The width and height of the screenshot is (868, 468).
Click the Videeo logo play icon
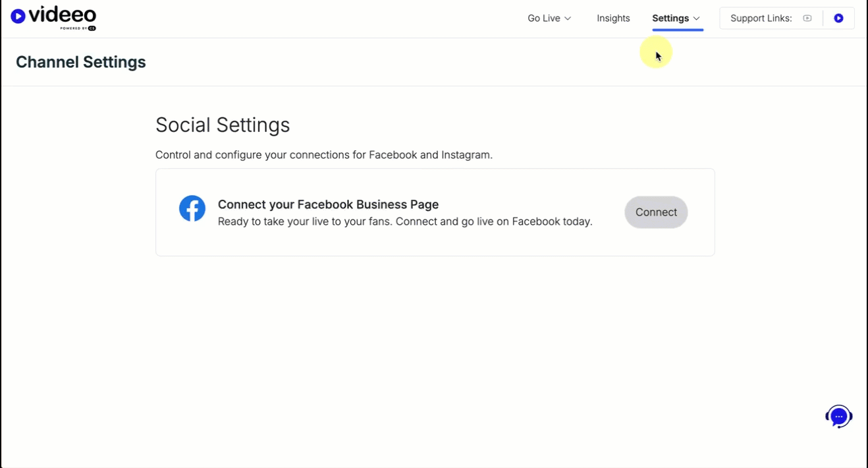pyautogui.click(x=18, y=16)
